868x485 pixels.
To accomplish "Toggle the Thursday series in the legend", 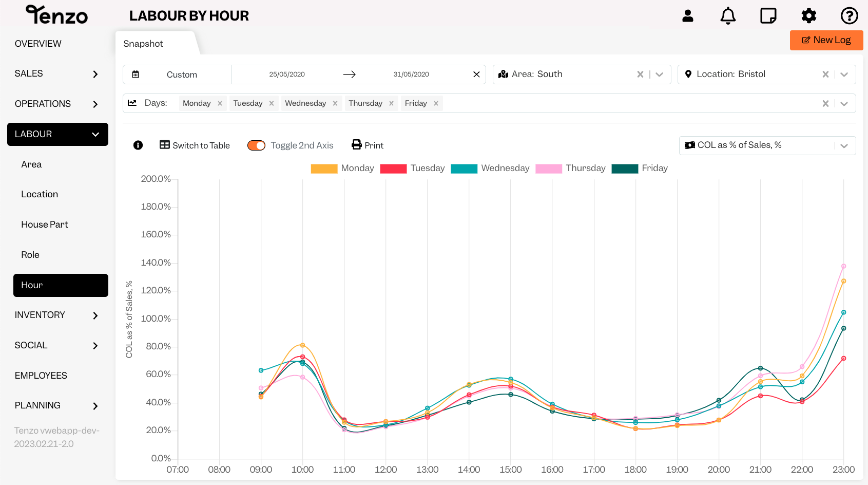I will click(x=570, y=169).
